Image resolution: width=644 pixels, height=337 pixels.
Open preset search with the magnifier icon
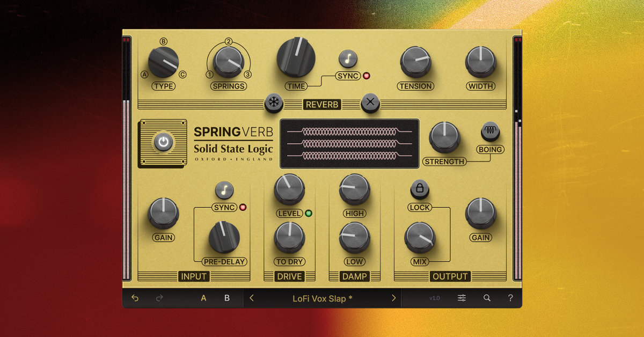[x=486, y=297]
